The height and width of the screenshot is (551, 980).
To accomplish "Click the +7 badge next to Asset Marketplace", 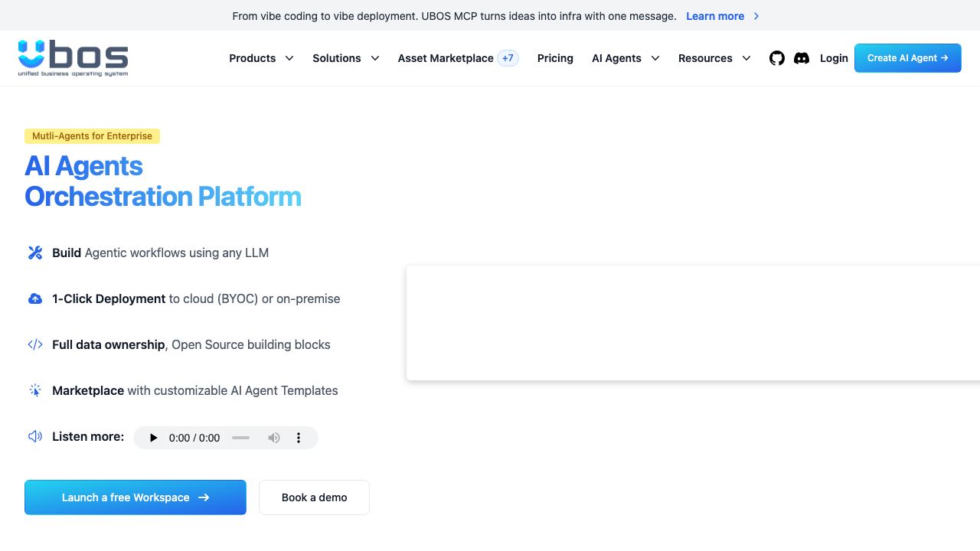I will (508, 58).
